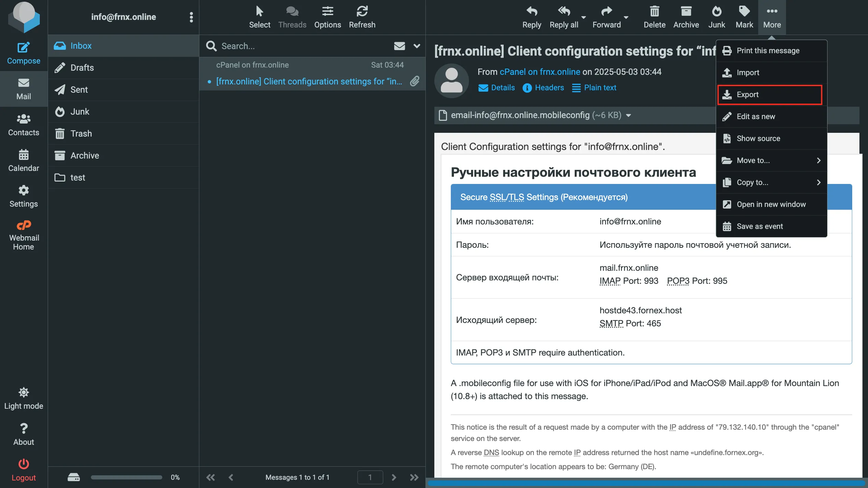Expand search options chevron

(417, 46)
